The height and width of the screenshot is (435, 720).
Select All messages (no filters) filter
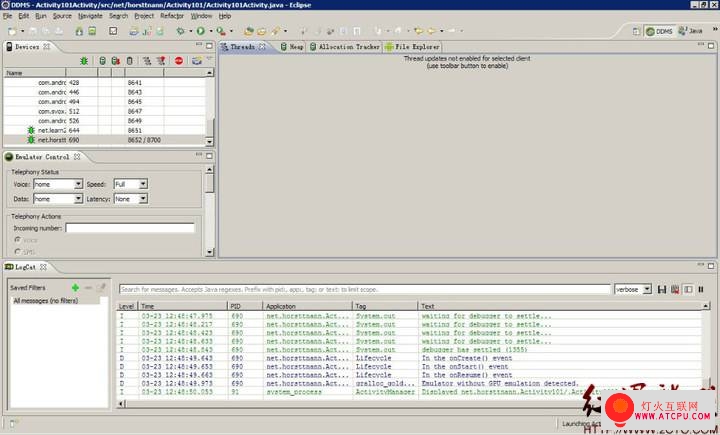45,301
